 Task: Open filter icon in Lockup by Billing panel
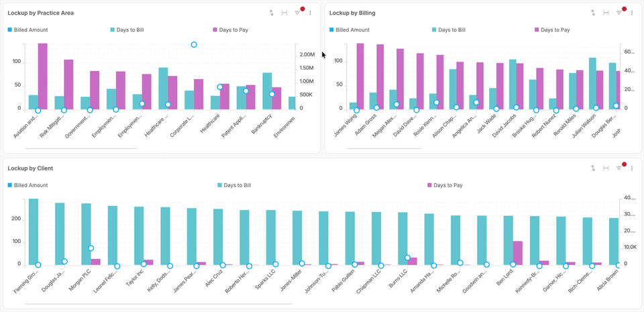click(619, 13)
